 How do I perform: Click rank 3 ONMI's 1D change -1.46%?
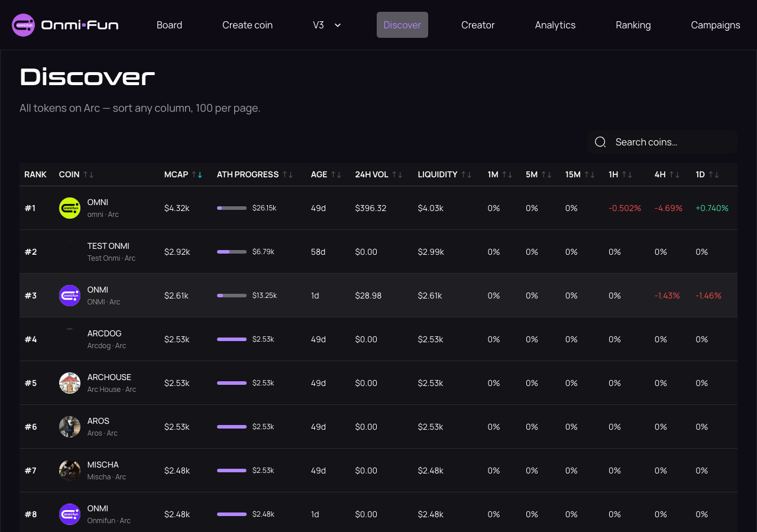(x=709, y=296)
